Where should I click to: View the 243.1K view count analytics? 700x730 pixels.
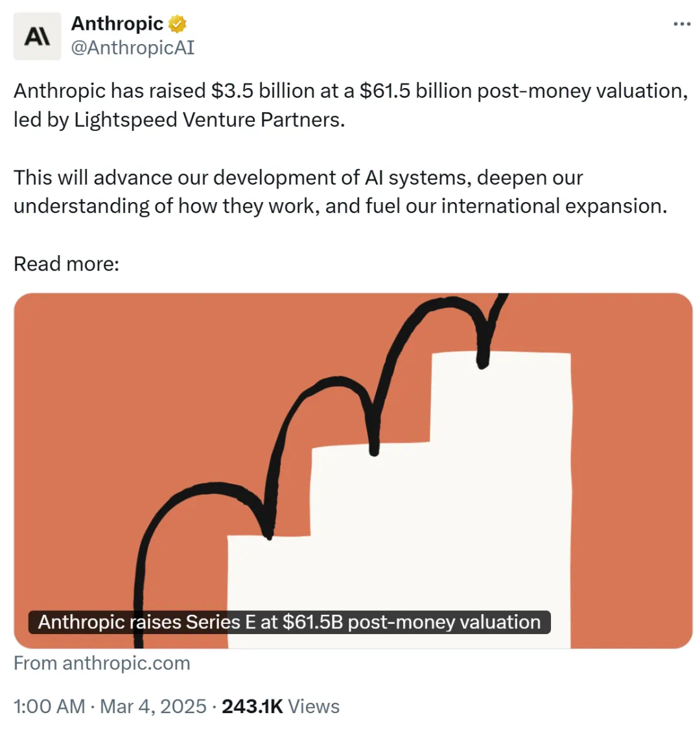point(252,706)
